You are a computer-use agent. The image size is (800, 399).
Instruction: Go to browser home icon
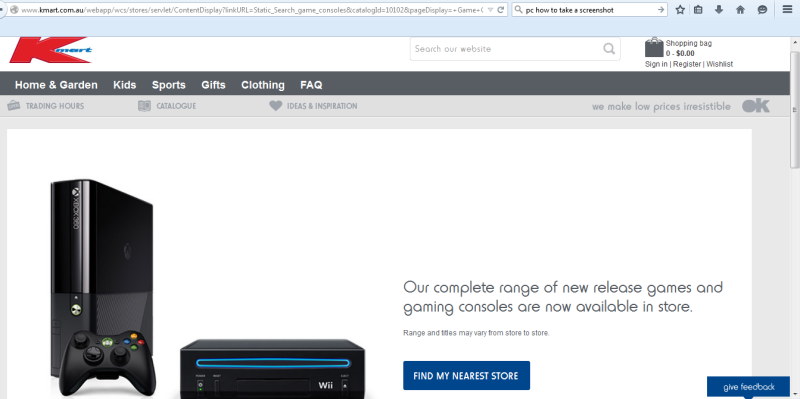click(x=740, y=10)
